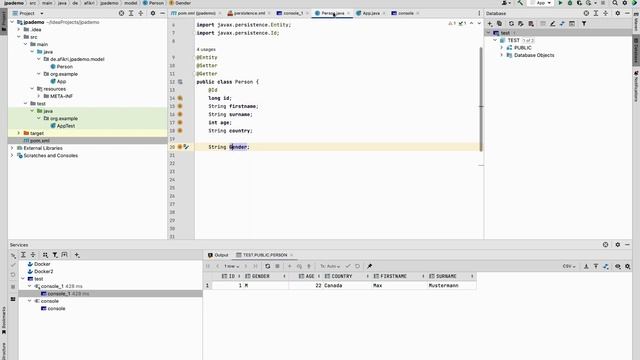Open the Services panel settings gear

pyautogui.click(x=618, y=244)
